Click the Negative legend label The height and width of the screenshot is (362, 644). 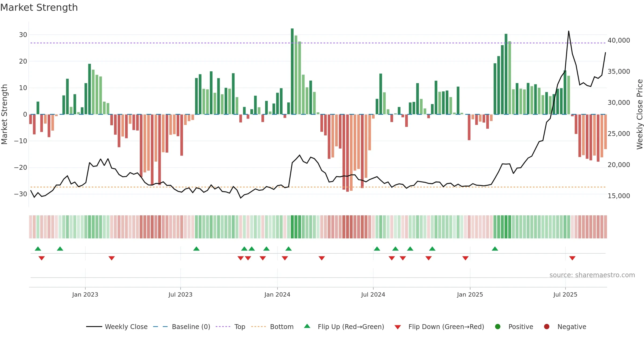(x=572, y=327)
